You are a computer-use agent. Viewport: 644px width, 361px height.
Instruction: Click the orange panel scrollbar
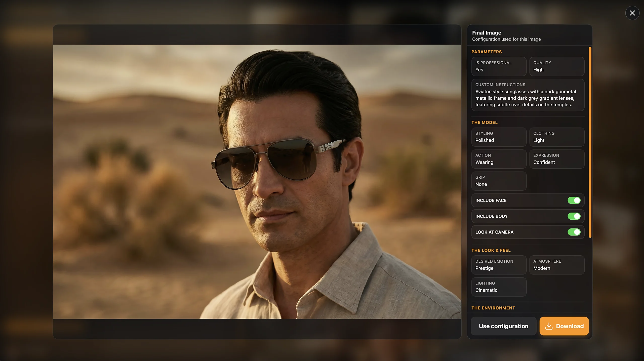[x=590, y=142]
